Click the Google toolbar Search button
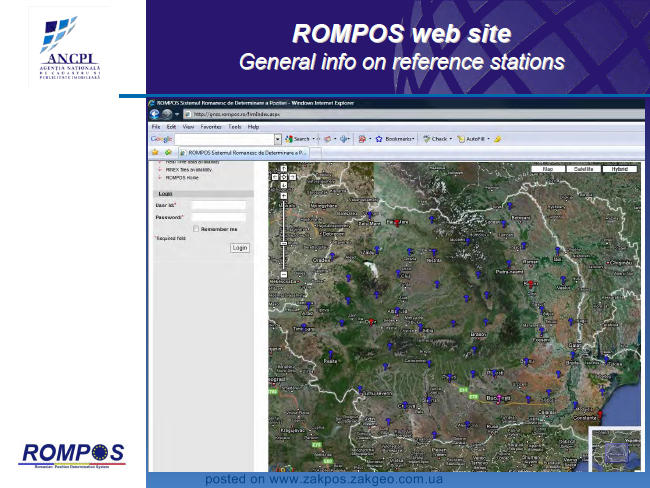Image resolution: width=650 pixels, height=488 pixels. [x=298, y=139]
